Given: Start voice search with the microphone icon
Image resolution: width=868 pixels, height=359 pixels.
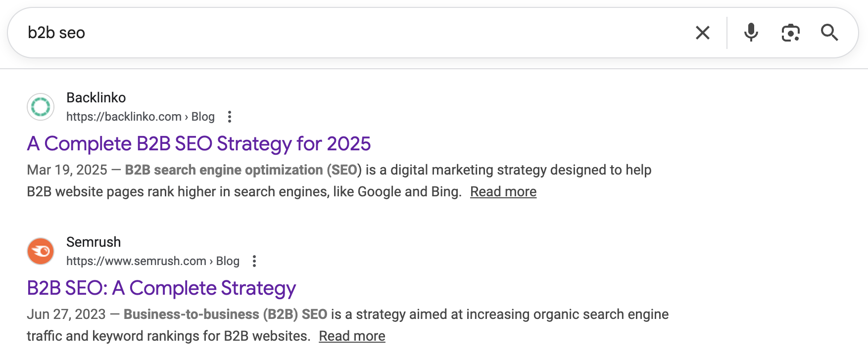Looking at the screenshot, I should [x=751, y=33].
